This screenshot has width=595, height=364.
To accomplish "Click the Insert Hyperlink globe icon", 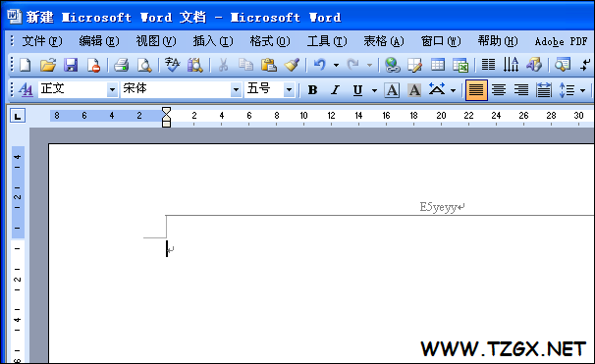I will coord(392,65).
